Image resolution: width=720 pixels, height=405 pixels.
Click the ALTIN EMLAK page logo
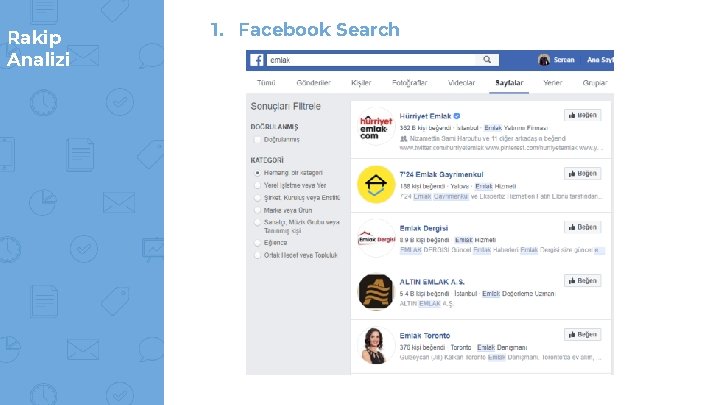click(x=376, y=292)
